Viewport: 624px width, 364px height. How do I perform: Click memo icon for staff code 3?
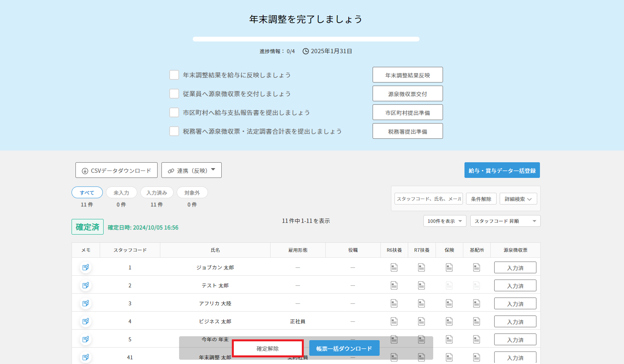point(86,303)
